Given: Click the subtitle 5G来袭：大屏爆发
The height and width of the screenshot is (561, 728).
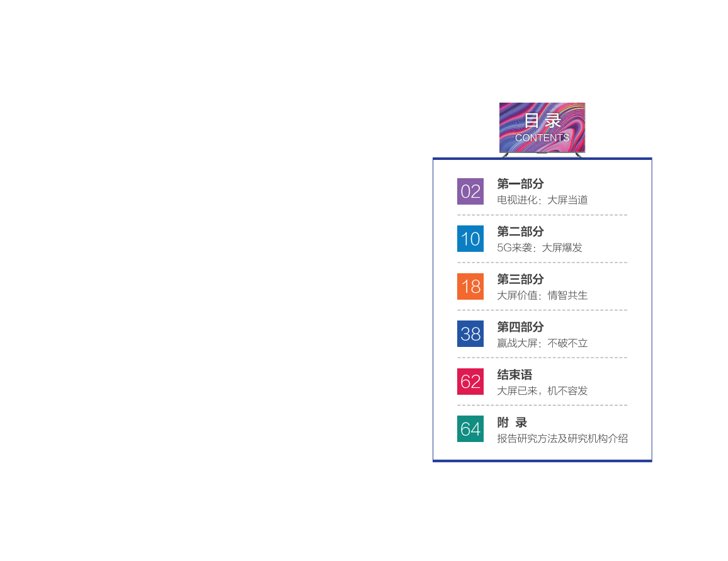Looking at the screenshot, I should tap(538, 247).
